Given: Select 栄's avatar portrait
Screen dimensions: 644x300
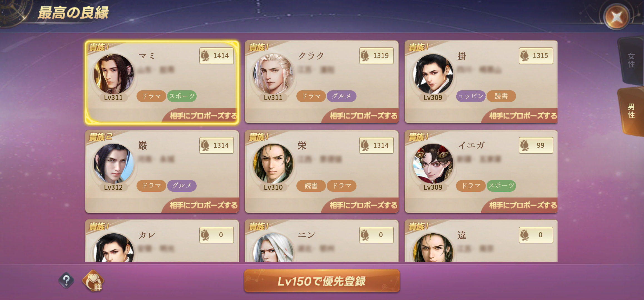Looking at the screenshot, I should tap(273, 164).
